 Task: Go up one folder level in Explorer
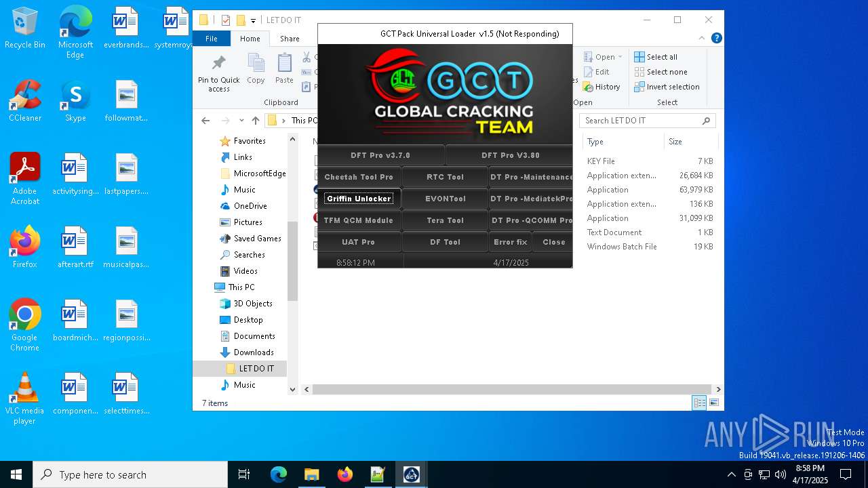pyautogui.click(x=256, y=121)
